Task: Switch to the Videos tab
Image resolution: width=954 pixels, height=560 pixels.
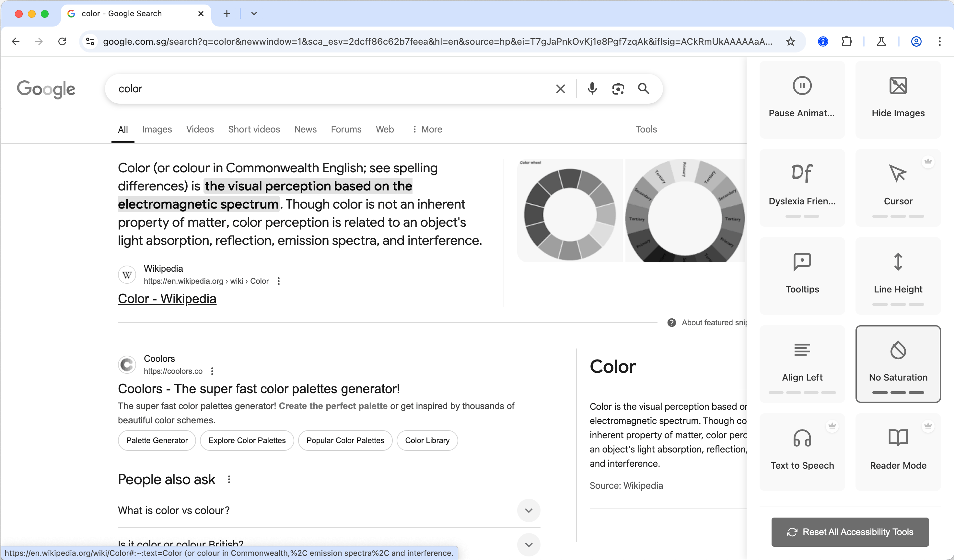Action: coord(200,130)
